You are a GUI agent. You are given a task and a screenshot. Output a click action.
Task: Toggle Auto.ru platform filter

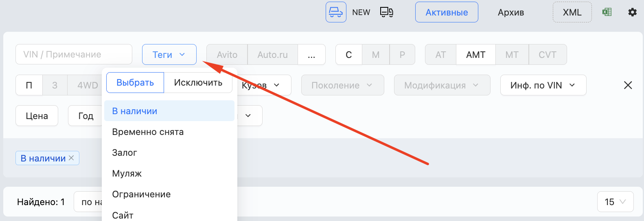(x=272, y=55)
